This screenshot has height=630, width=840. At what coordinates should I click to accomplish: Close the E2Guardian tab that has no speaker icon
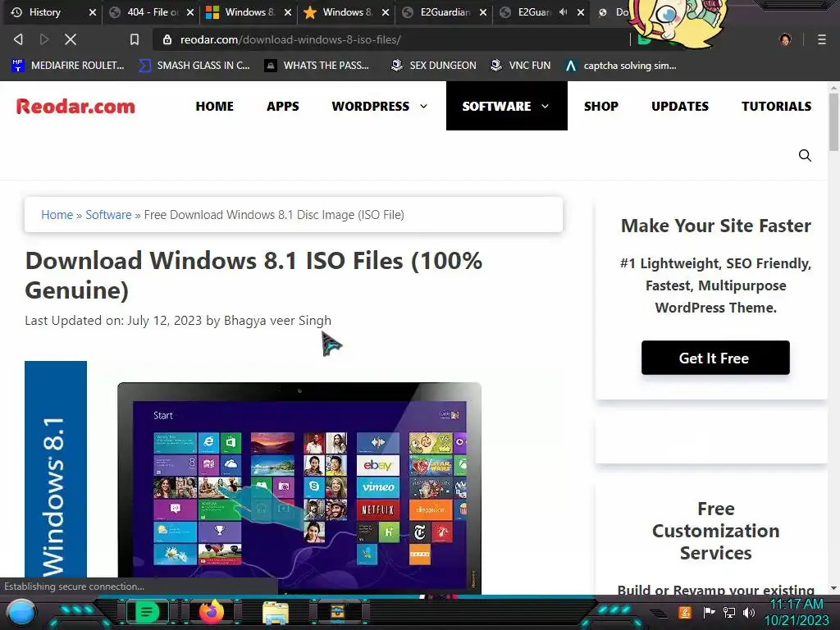(x=482, y=11)
